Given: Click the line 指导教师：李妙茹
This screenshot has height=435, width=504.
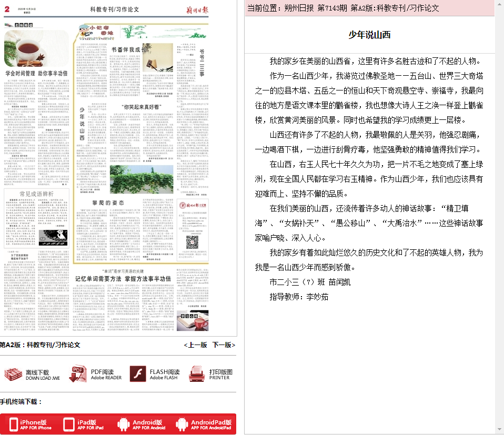Looking at the screenshot, I should pyautogui.click(x=299, y=297).
